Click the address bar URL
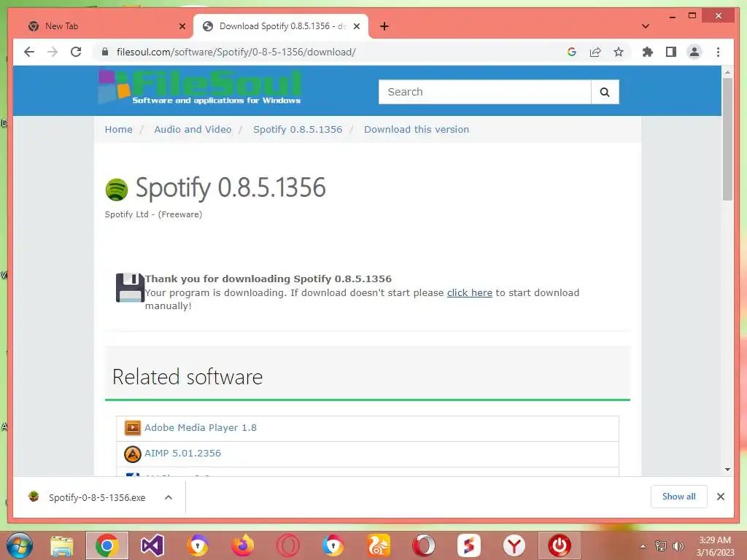This screenshot has height=560, width=747. pyautogui.click(x=236, y=52)
